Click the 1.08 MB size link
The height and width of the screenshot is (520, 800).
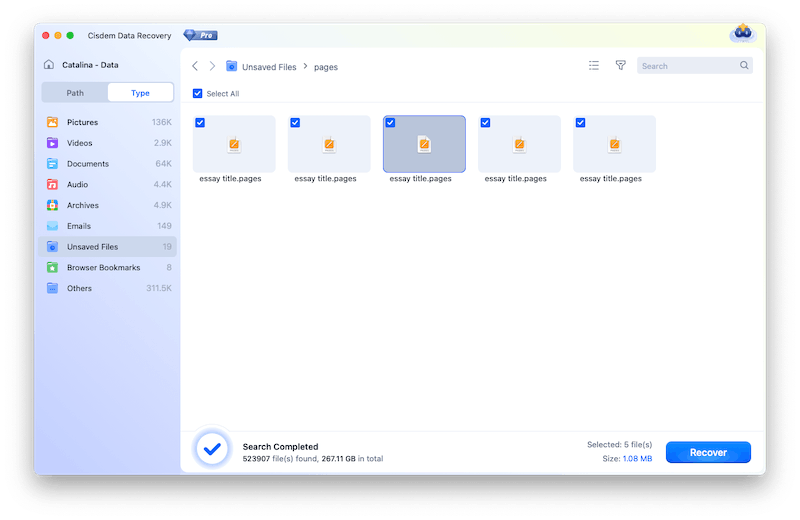(x=637, y=459)
